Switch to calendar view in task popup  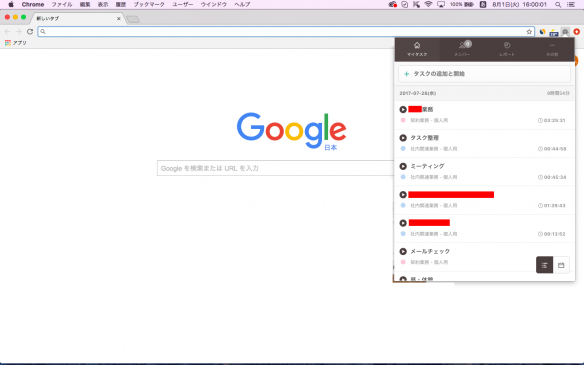point(561,265)
